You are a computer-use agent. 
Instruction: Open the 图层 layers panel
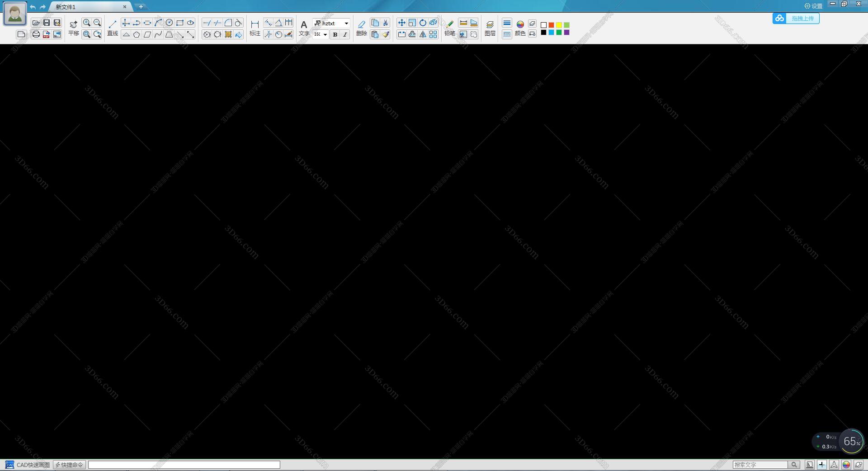coord(490,28)
